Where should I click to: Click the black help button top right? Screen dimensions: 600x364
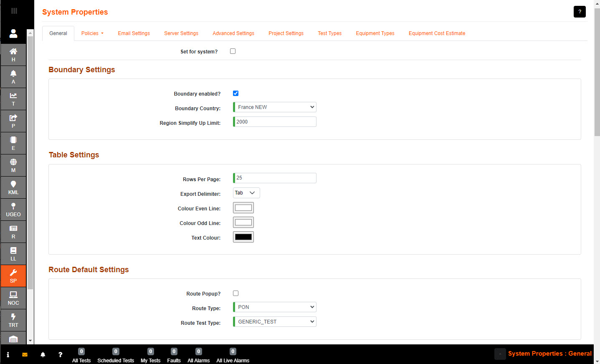coord(580,12)
